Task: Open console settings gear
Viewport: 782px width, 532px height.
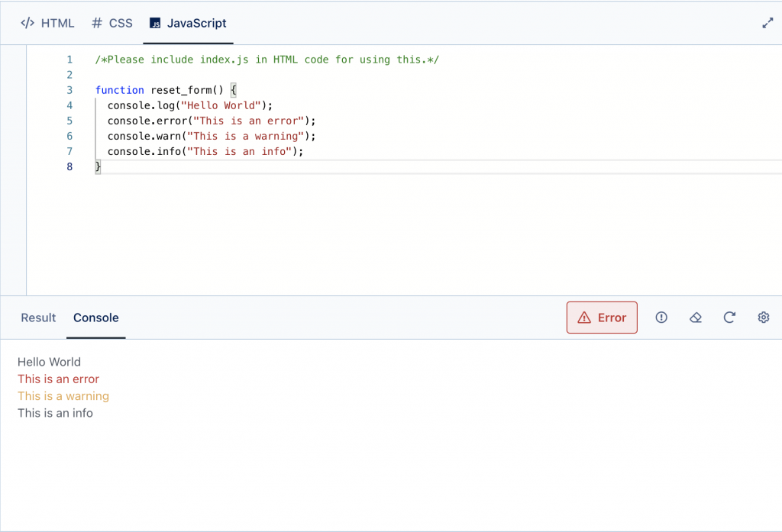Action: click(763, 318)
